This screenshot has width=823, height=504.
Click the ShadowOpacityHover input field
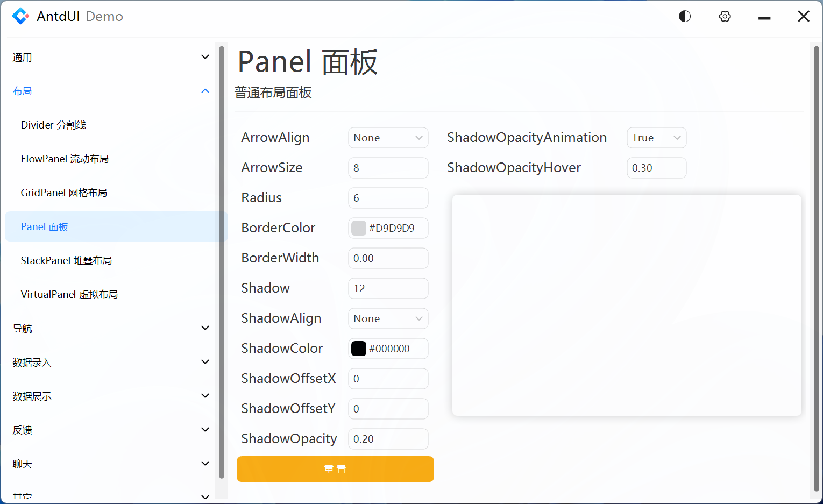coord(656,168)
